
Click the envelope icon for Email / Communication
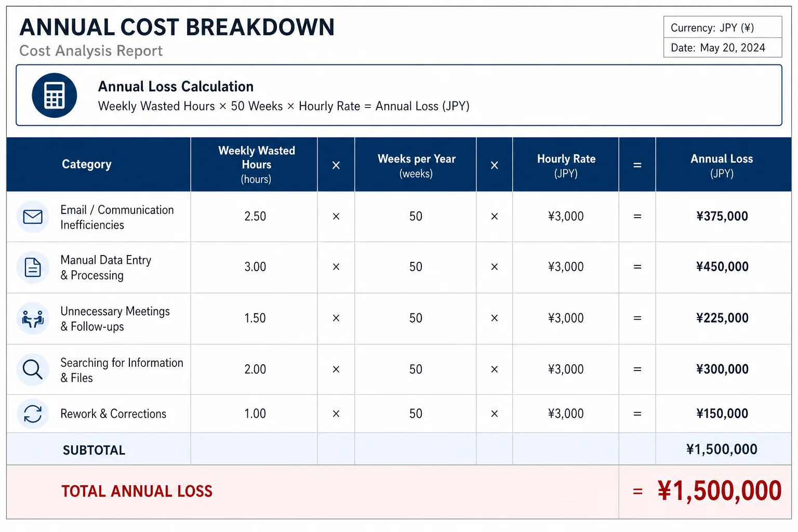click(33, 217)
